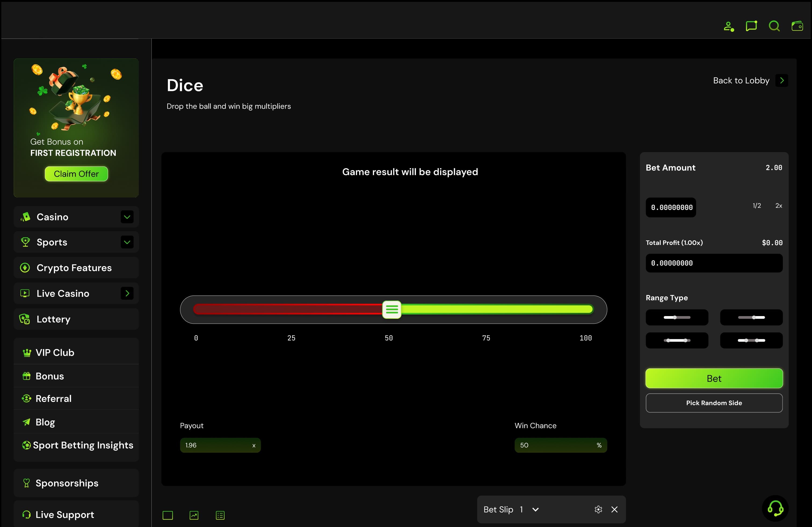This screenshot has width=812, height=527.
Task: Click the search magnifier icon
Action: 774,26
